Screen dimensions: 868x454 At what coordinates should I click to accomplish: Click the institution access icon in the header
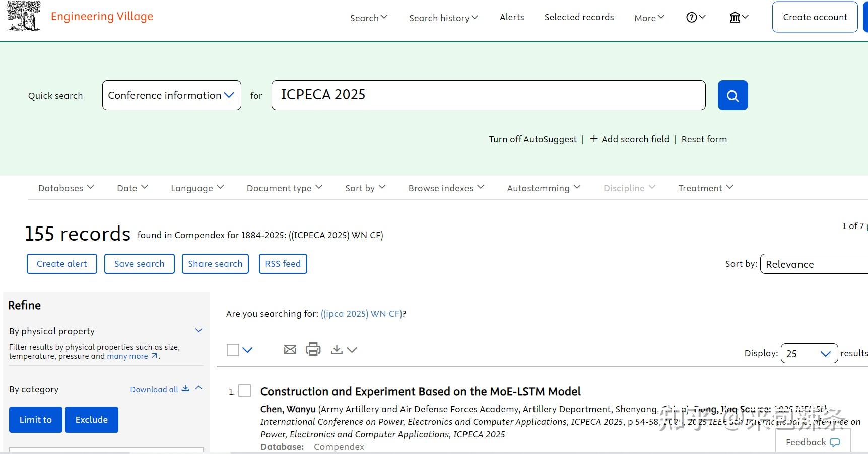coord(735,17)
